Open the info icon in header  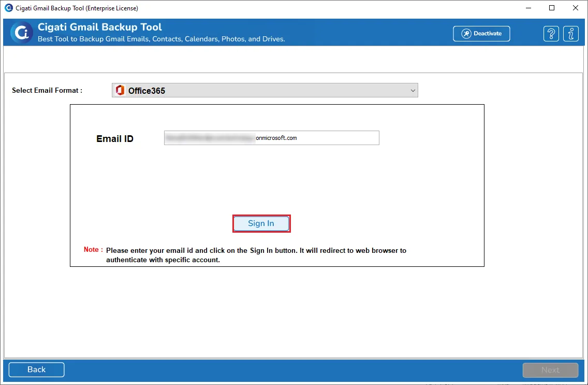571,34
